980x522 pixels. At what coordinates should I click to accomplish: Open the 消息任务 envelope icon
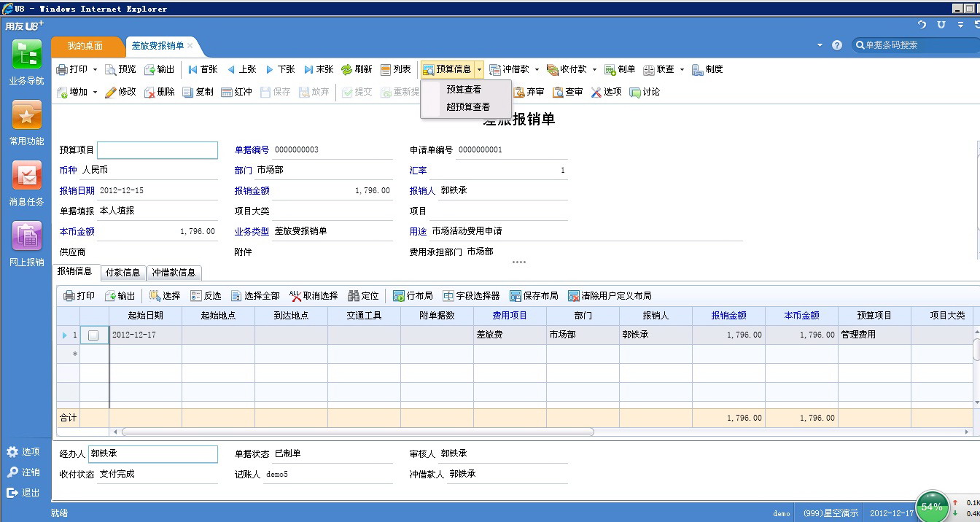coord(26,176)
